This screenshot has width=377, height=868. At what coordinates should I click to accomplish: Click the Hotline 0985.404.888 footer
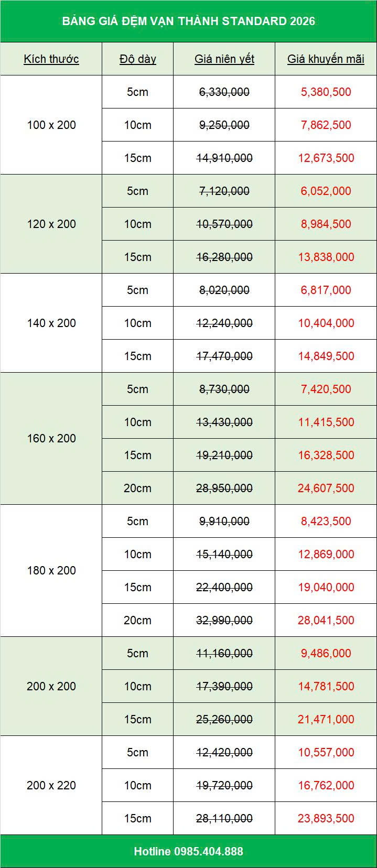[x=188, y=851]
